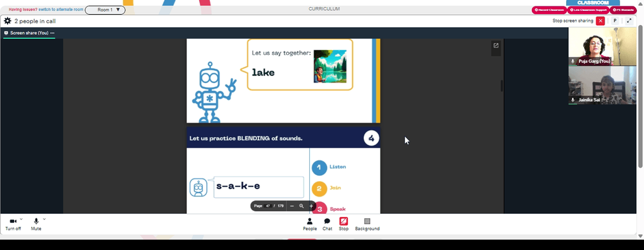The width and height of the screenshot is (644, 250).
Task: Click the slide number 4 badge
Action: (x=372, y=138)
